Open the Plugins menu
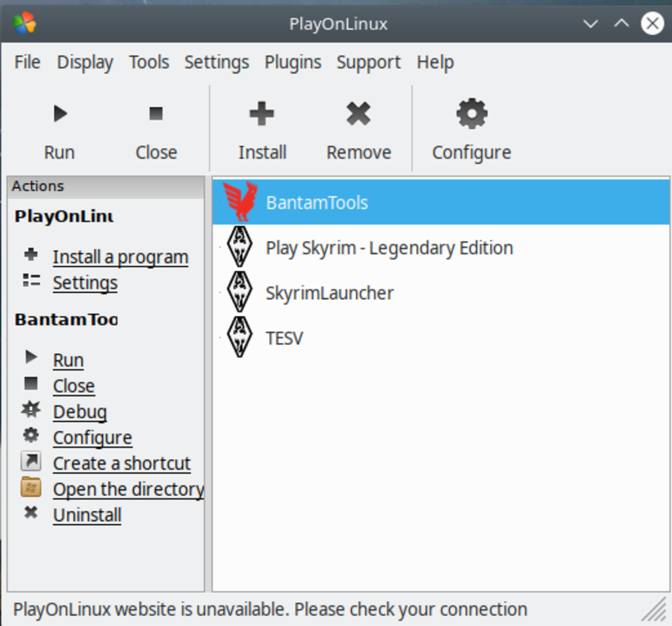672x626 pixels. (x=293, y=63)
